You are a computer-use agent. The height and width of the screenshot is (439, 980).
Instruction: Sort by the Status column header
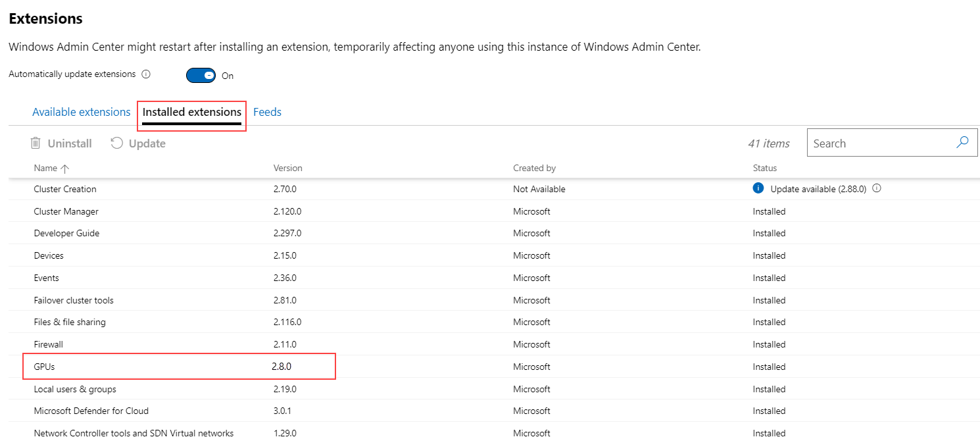pos(765,168)
